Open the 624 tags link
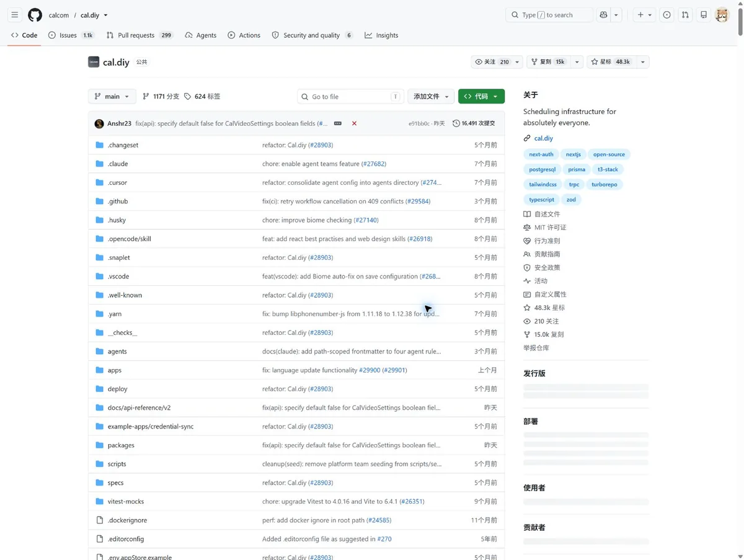The height and width of the screenshot is (560, 744). [x=202, y=97]
